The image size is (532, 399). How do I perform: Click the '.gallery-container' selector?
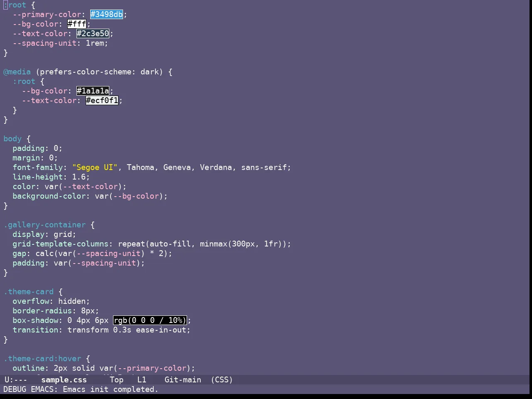pyautogui.click(x=44, y=225)
